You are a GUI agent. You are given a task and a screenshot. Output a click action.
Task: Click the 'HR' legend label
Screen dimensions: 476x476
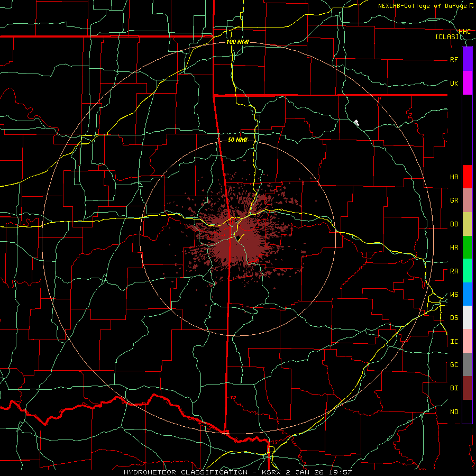tap(454, 248)
